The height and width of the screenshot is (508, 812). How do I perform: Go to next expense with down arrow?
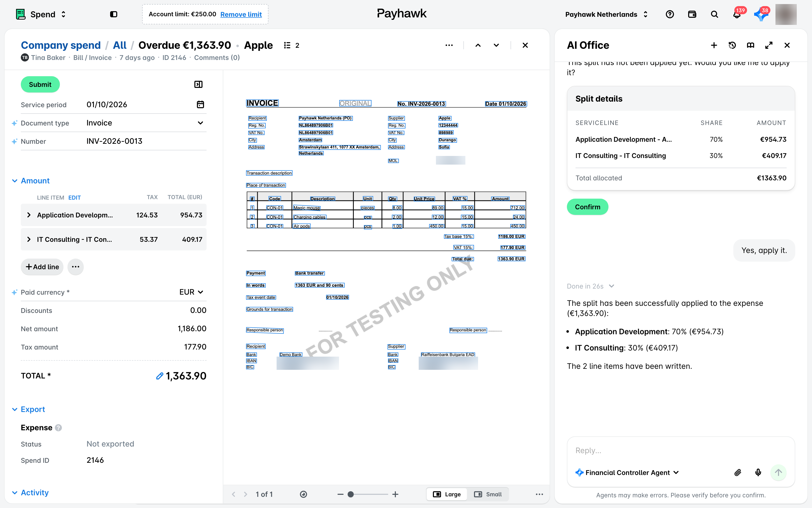496,45
